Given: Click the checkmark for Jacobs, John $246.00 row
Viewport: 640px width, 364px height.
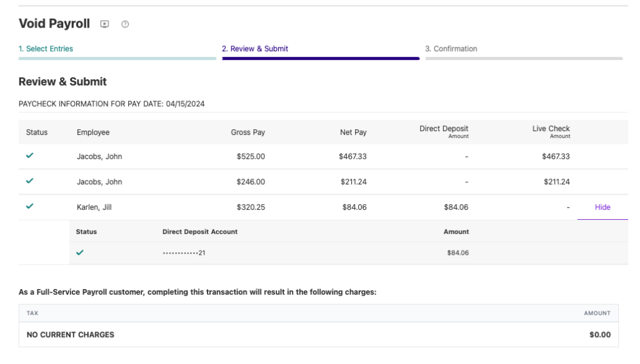Looking at the screenshot, I should 30,180.
